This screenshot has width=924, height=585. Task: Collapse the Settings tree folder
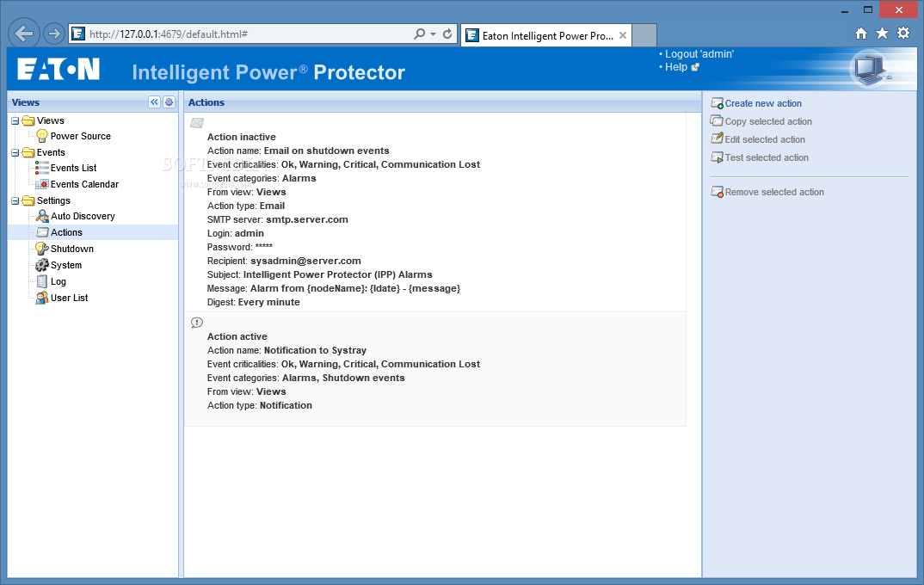(15, 201)
